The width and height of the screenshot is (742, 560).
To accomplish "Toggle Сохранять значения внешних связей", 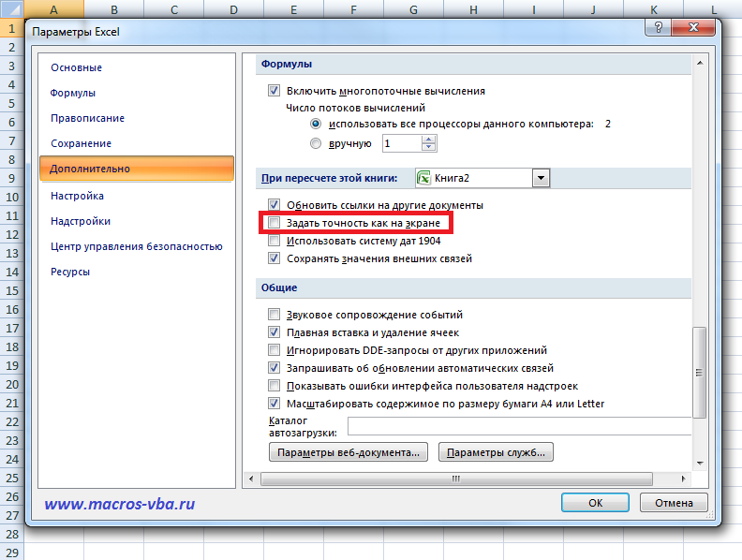I will pos(274,258).
